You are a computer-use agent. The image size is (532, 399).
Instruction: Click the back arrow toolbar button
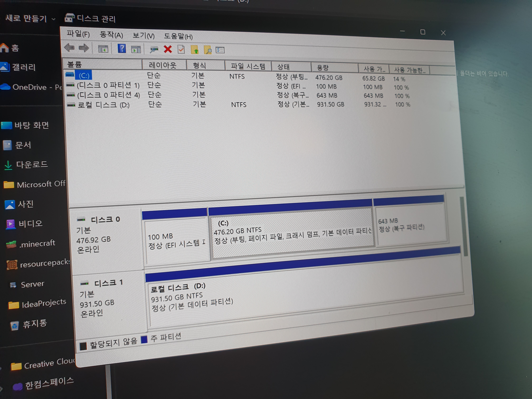70,48
